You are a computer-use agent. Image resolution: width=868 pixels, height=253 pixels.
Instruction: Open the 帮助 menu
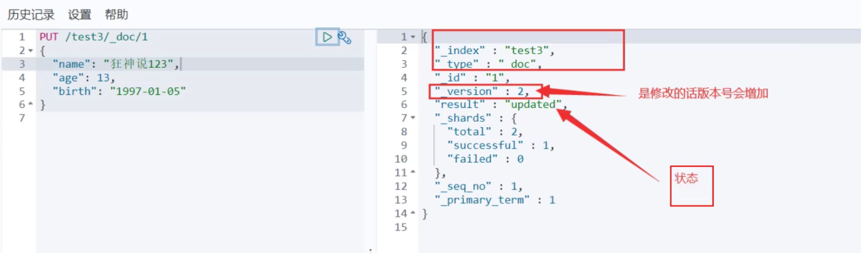tap(116, 14)
